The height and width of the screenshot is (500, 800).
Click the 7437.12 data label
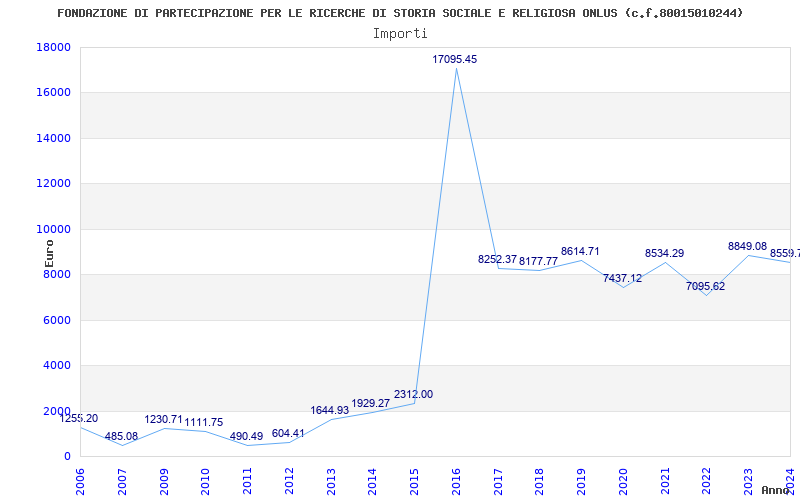(622, 279)
